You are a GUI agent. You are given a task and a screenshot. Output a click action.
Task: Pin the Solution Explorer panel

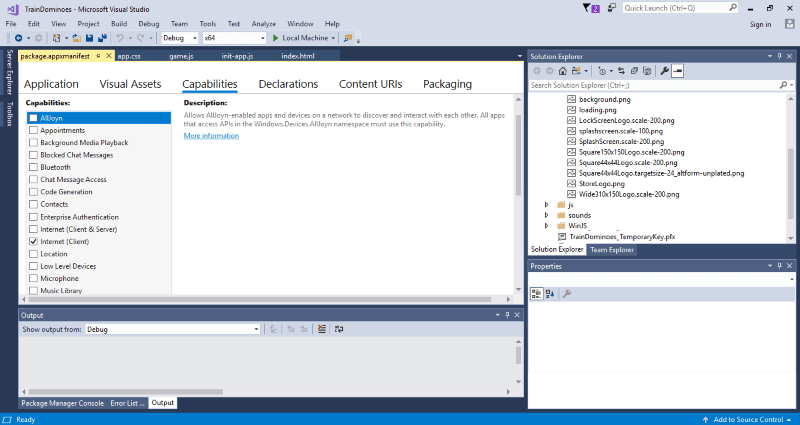[x=780, y=56]
